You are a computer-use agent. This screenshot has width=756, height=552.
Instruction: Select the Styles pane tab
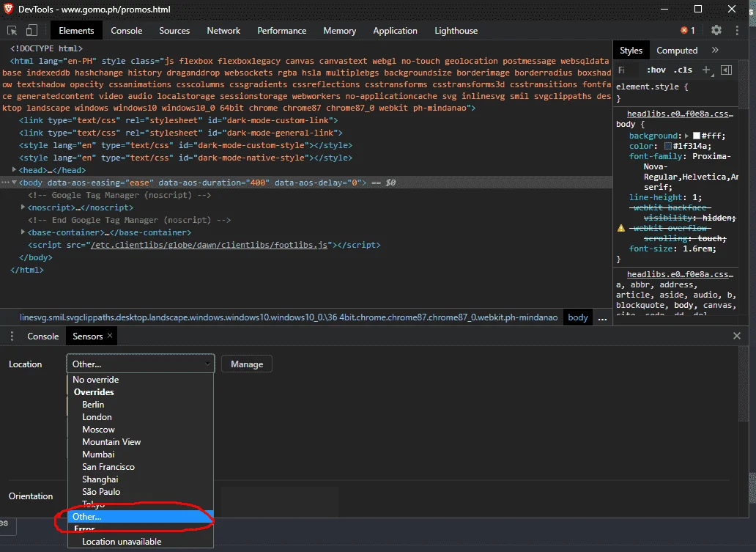pos(631,50)
